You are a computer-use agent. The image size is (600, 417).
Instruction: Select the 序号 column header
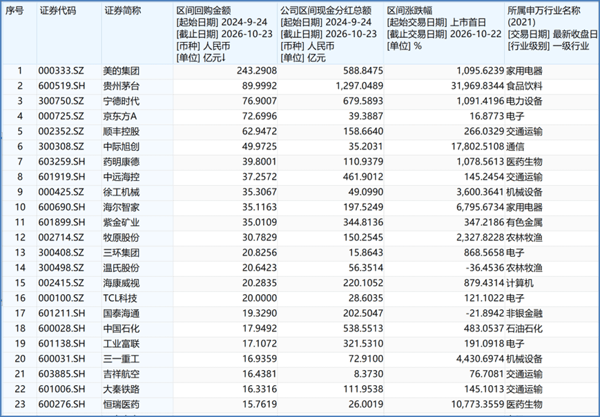pos(14,10)
